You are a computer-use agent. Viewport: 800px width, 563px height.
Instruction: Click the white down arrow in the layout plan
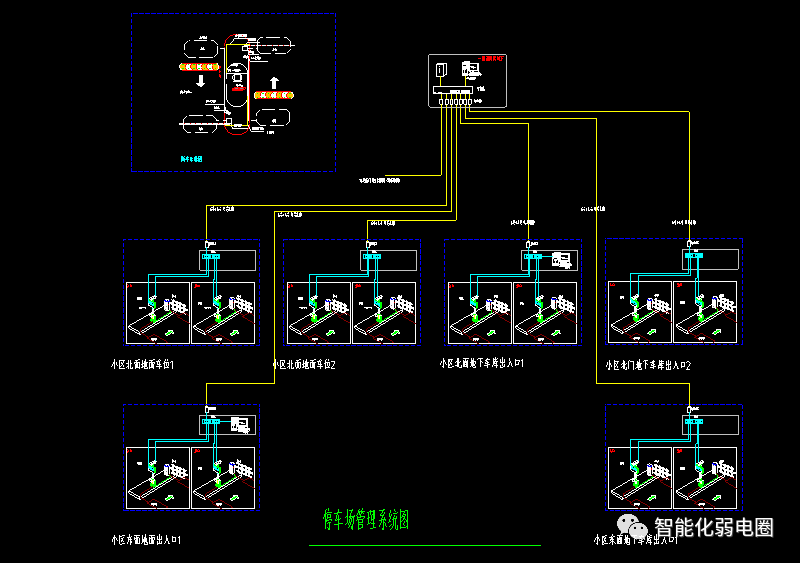coord(201,81)
